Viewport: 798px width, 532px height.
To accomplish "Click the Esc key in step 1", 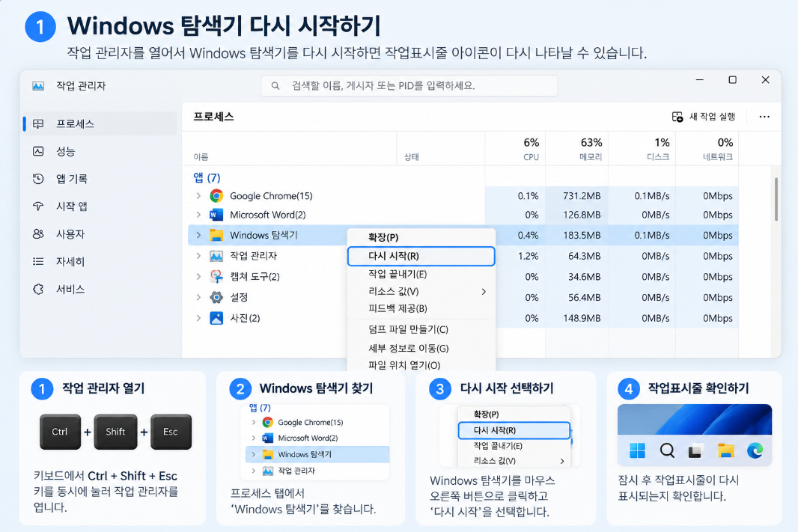I will point(171,432).
